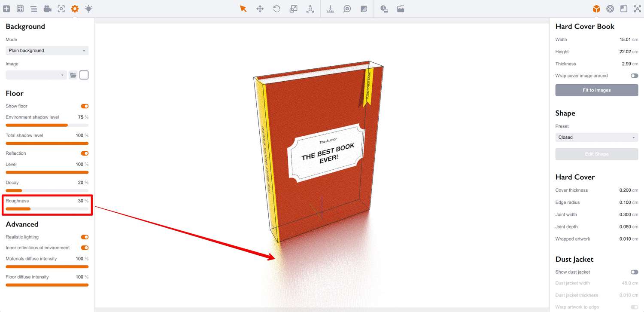Select the rotate tool
This screenshot has height=312, width=644.
click(277, 9)
